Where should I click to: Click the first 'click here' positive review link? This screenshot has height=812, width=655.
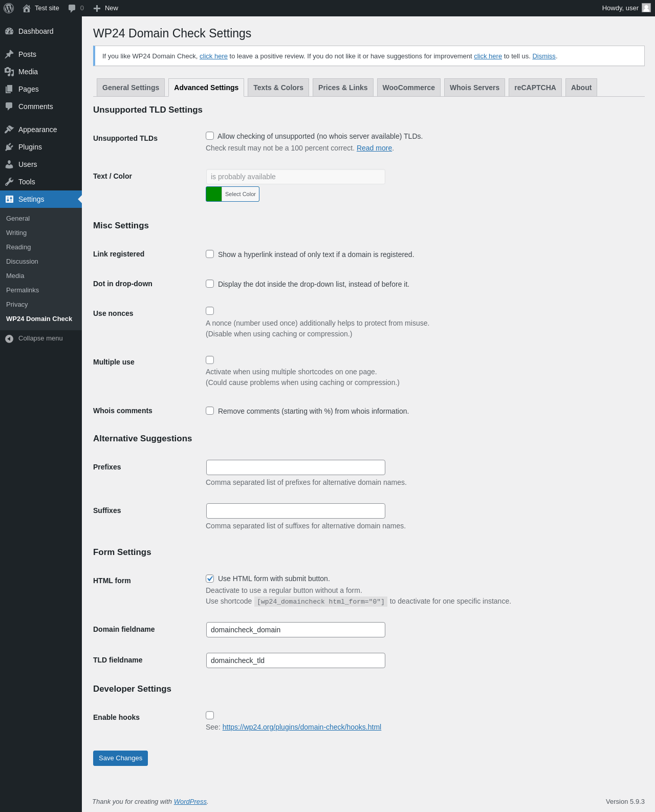[x=213, y=56]
